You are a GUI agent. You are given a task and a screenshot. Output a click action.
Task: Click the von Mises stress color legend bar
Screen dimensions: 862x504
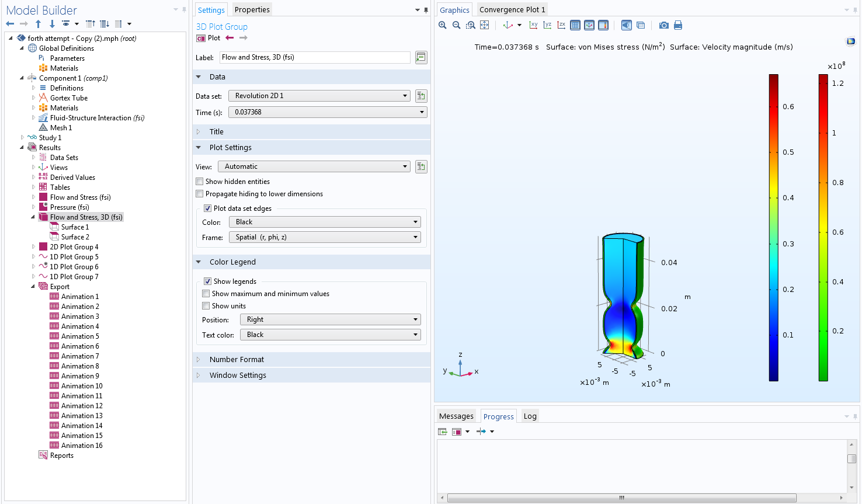823,228
